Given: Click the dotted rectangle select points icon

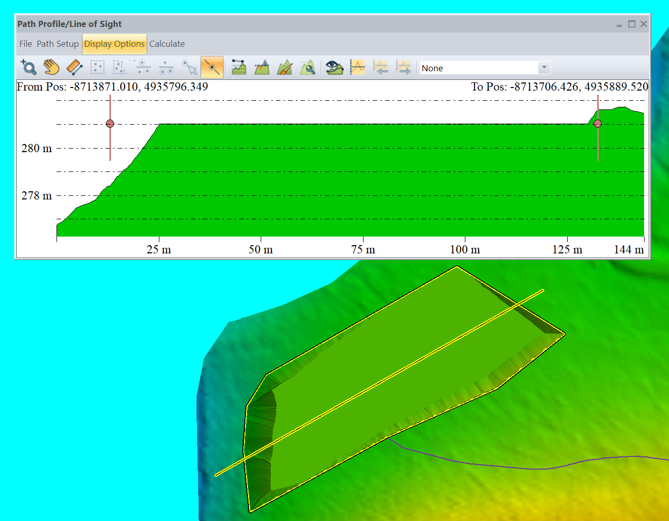Looking at the screenshot, I should 97,67.
